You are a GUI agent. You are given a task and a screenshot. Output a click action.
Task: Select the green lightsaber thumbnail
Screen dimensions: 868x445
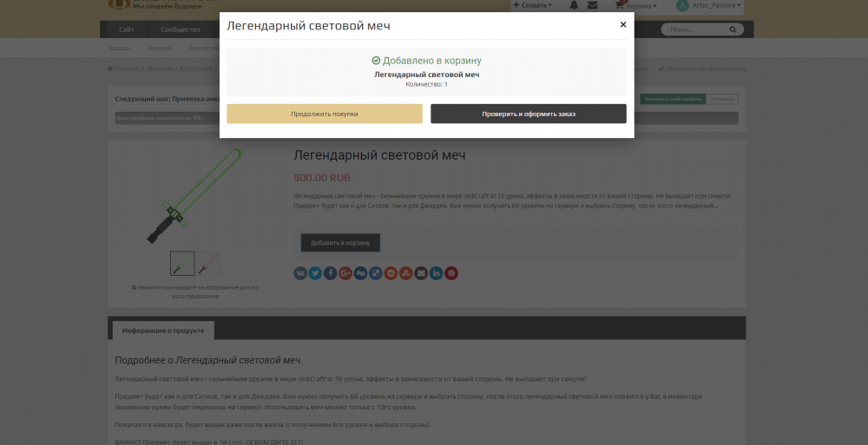[182, 264]
